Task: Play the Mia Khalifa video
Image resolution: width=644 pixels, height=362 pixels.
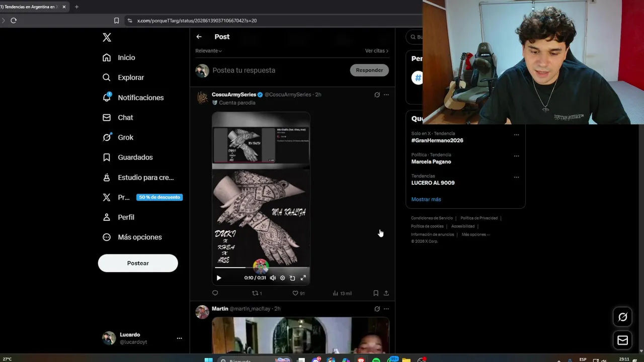Action: (x=219, y=278)
